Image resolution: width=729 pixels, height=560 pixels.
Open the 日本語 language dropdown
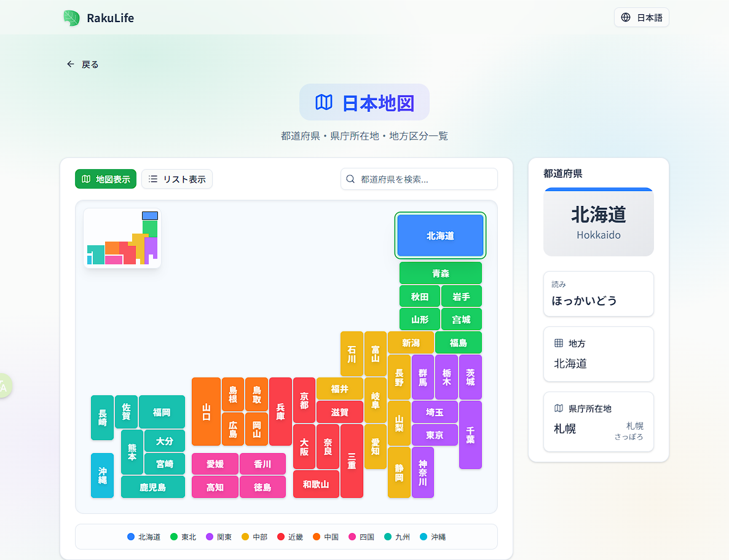[x=641, y=17]
